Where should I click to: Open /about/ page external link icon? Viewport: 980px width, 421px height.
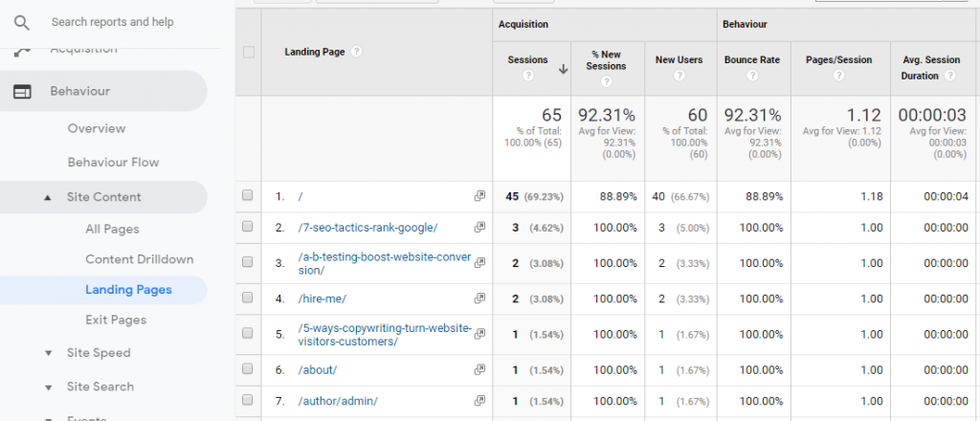coord(479,369)
